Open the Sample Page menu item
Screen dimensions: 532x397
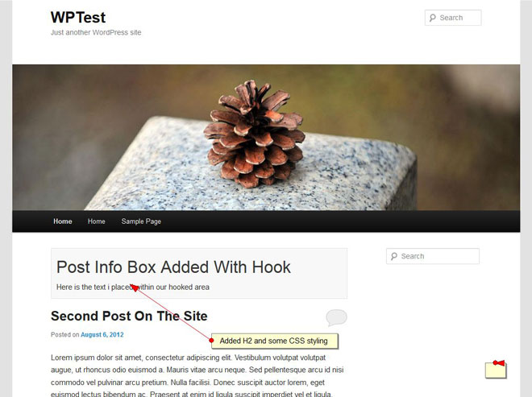[x=141, y=221]
